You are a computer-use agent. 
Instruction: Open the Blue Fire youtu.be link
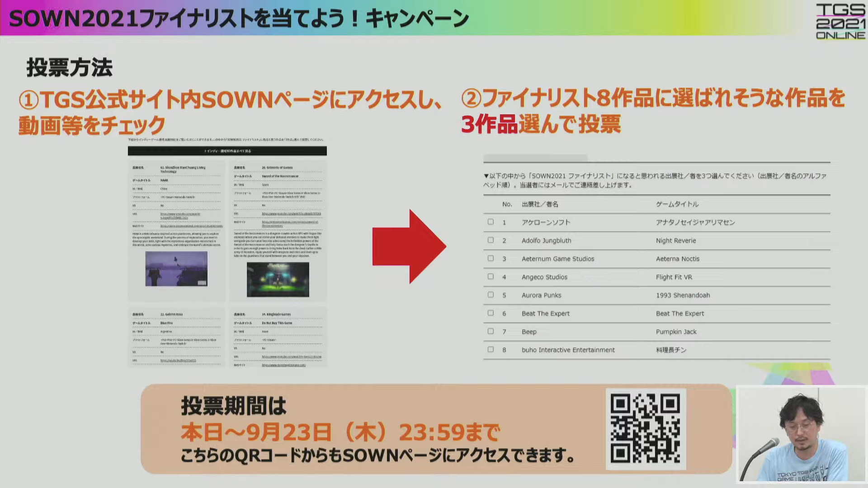[x=178, y=361]
